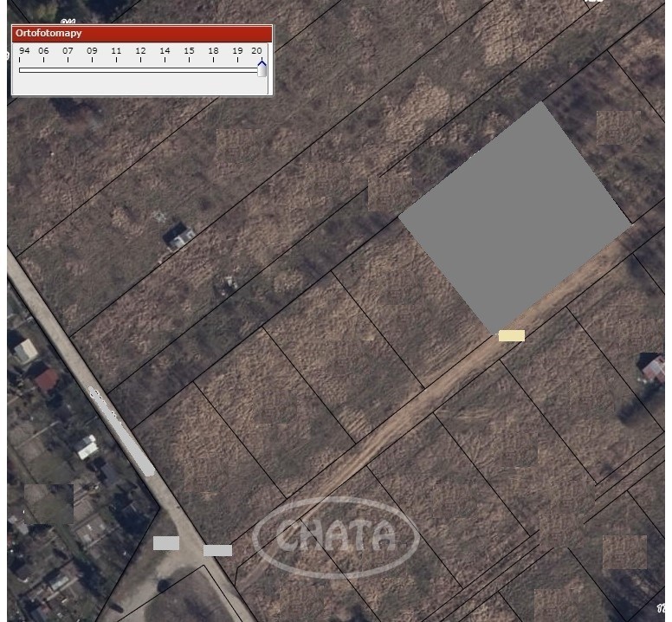
Task: Choose the 11 orthophoto year marker
Action: (x=116, y=50)
